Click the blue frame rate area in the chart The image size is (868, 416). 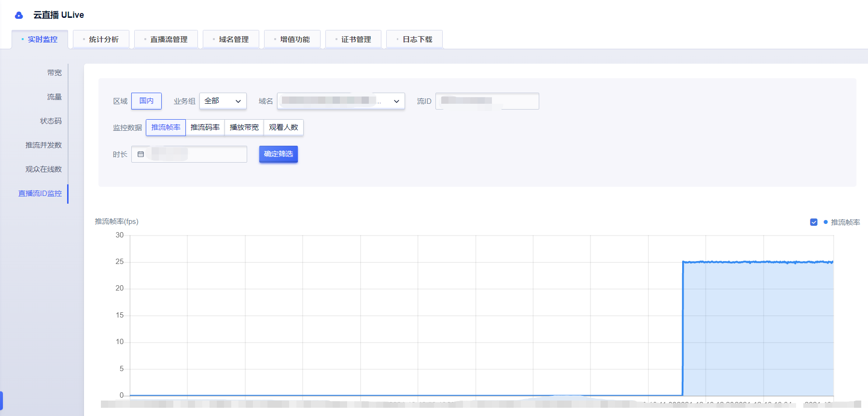click(x=758, y=329)
